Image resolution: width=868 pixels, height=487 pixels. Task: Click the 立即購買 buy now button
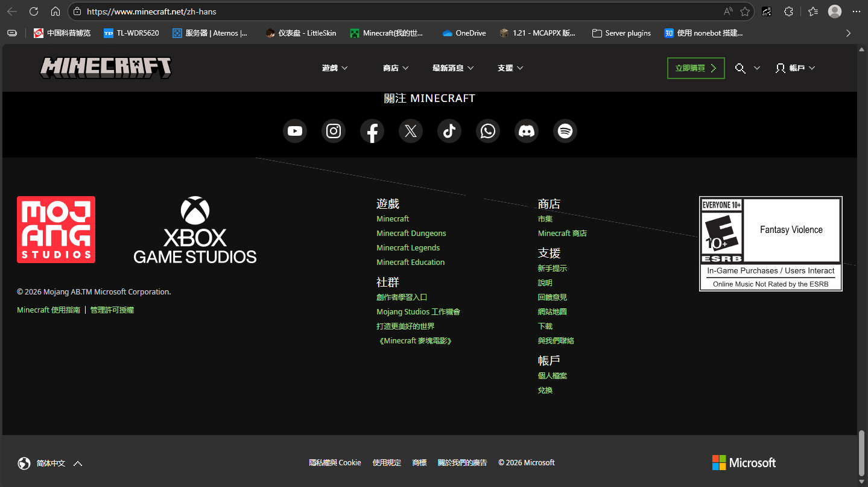[x=695, y=68]
